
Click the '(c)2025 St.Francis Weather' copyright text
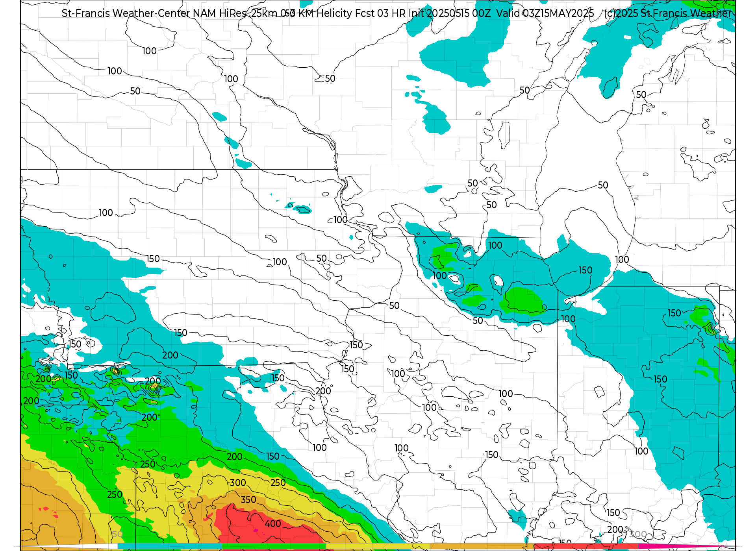(668, 13)
